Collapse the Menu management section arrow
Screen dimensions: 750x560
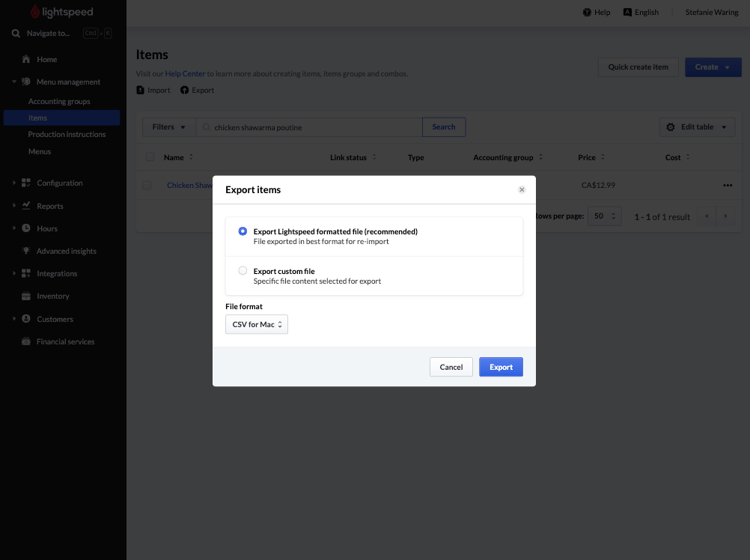click(x=14, y=82)
